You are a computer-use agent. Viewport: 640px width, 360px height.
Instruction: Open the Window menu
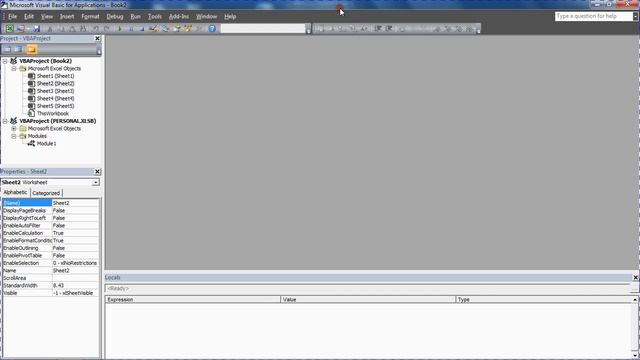207,16
